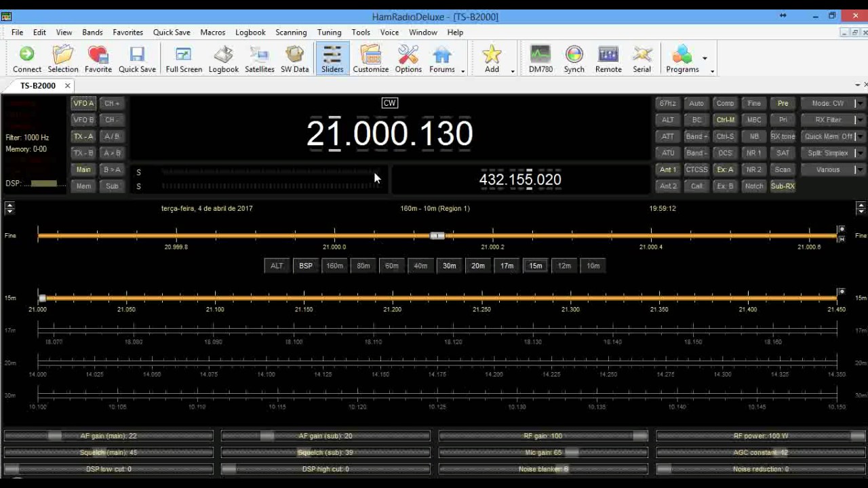Click the 432.155.020 sub frequency display
Image resolution: width=868 pixels, height=488 pixels.
pos(520,180)
